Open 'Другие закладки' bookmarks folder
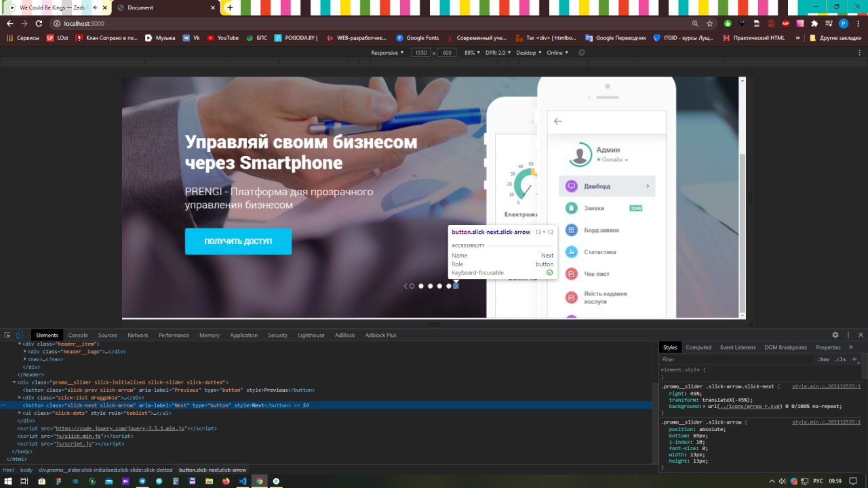 point(835,38)
